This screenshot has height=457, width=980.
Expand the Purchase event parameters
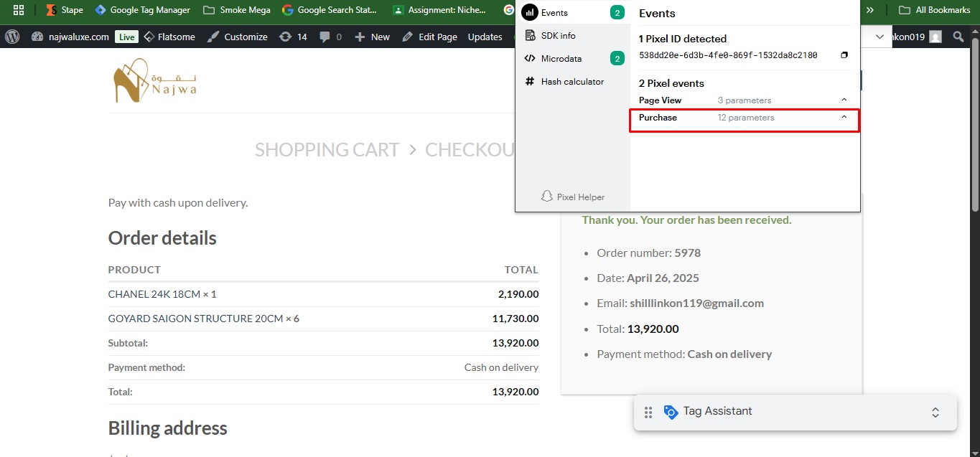pyautogui.click(x=844, y=118)
